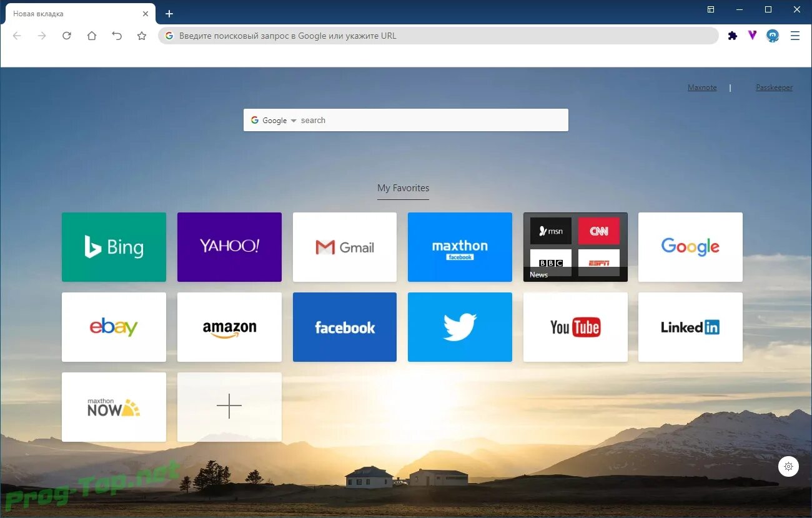Go back with the back arrow
Image resolution: width=812 pixels, height=518 pixels.
pyautogui.click(x=17, y=36)
